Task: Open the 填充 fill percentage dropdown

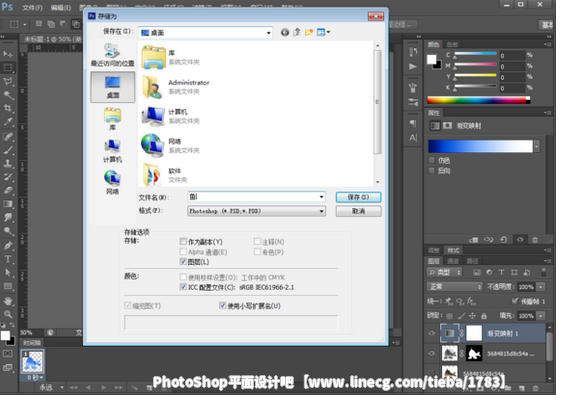Action: click(x=541, y=316)
